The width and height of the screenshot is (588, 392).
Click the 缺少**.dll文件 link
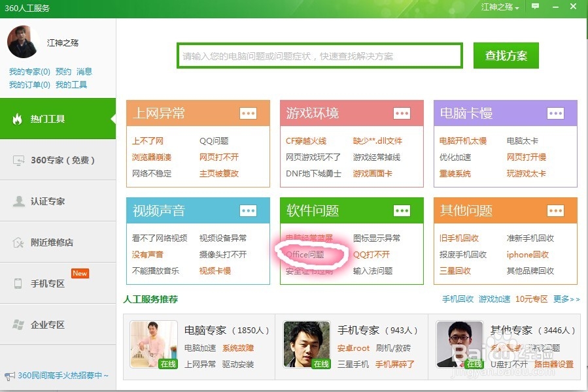tap(377, 141)
